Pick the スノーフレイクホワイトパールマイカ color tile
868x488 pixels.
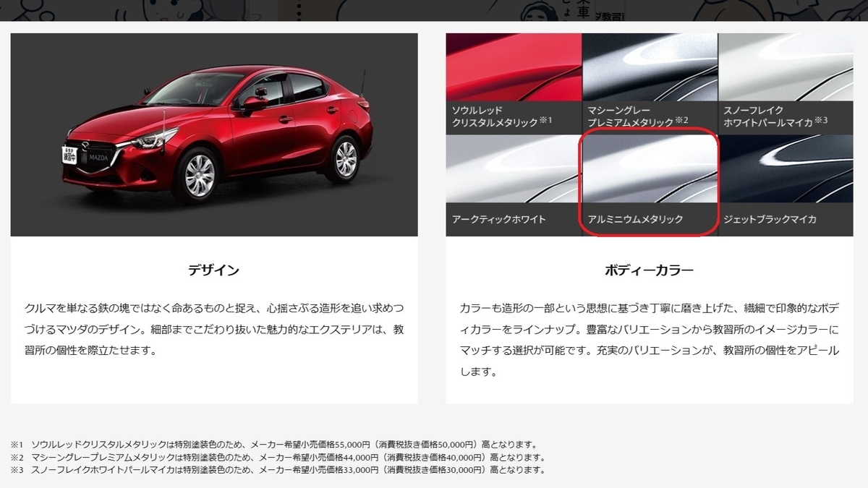coord(785,84)
